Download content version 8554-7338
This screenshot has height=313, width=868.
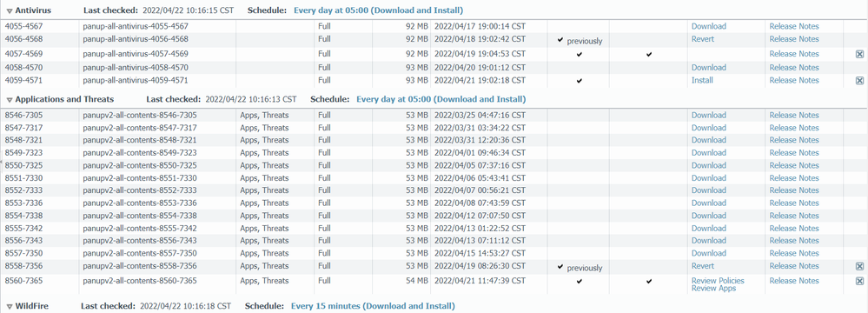[709, 216]
